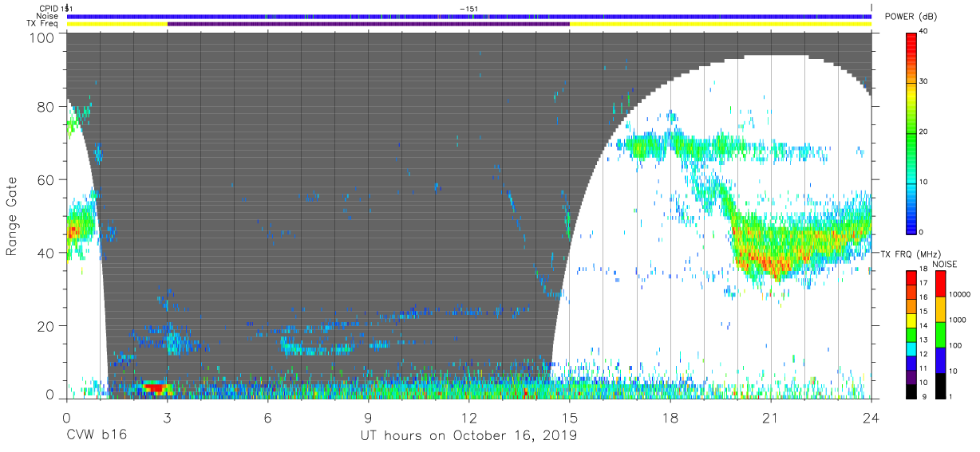The width and height of the screenshot is (980, 452).
Task: Click the blue segment of the NOISE colorbar
Action: click(x=940, y=360)
